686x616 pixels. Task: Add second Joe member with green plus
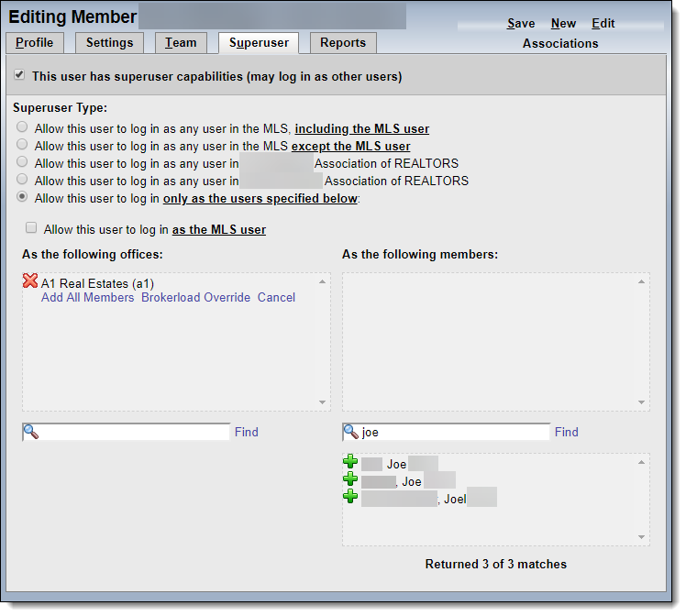[350, 479]
